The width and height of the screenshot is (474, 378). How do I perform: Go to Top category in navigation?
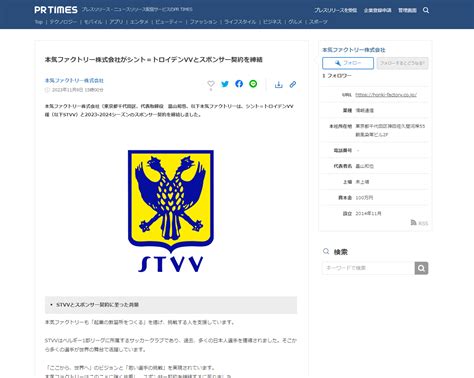pos(39,22)
